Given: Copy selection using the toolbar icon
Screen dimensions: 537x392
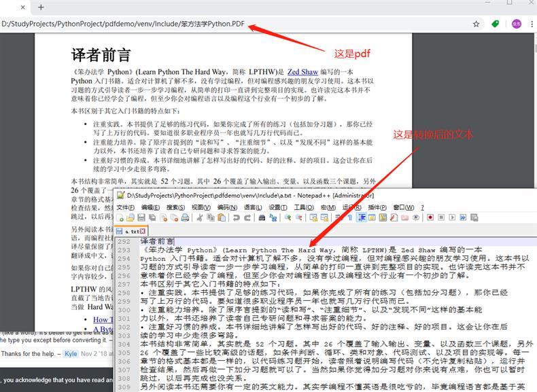Looking at the screenshot, I should [x=210, y=217].
